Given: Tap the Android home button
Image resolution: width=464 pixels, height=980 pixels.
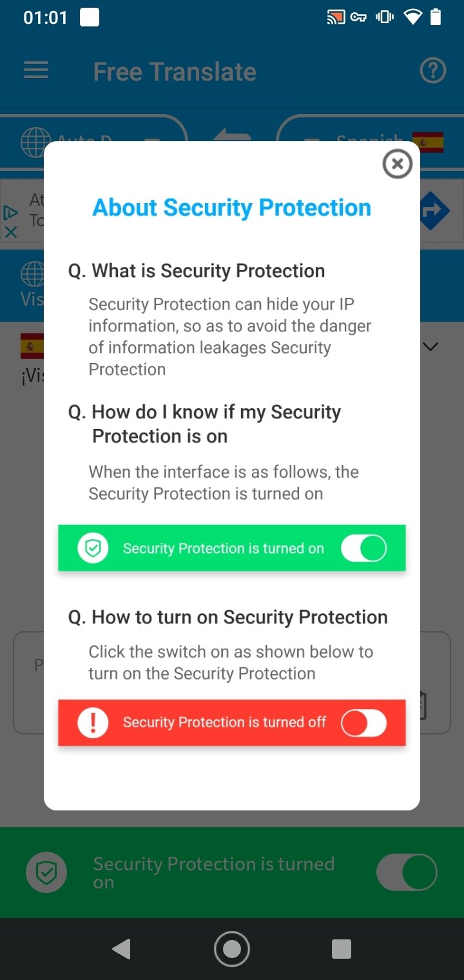Looking at the screenshot, I should coord(232,948).
